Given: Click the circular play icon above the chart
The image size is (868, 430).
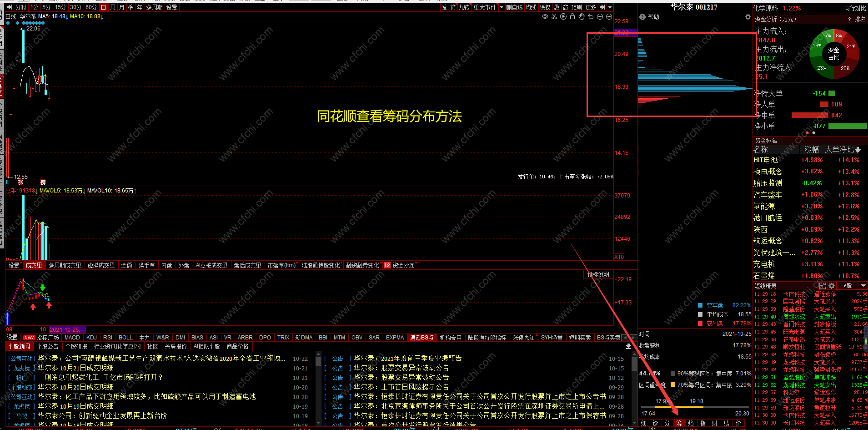Looking at the screenshot, I should click(x=563, y=16).
